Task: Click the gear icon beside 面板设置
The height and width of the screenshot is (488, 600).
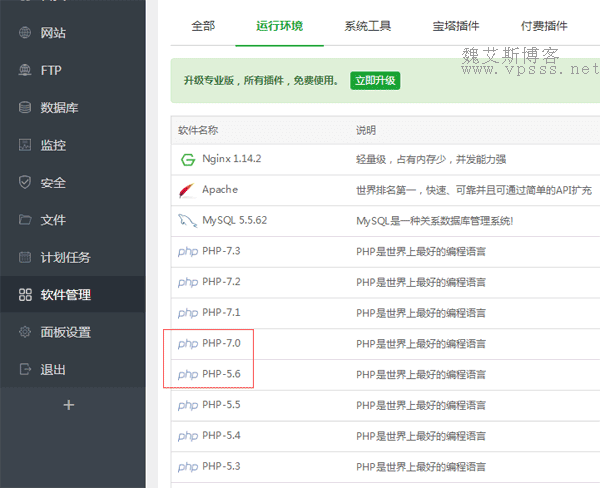Action: [x=25, y=332]
